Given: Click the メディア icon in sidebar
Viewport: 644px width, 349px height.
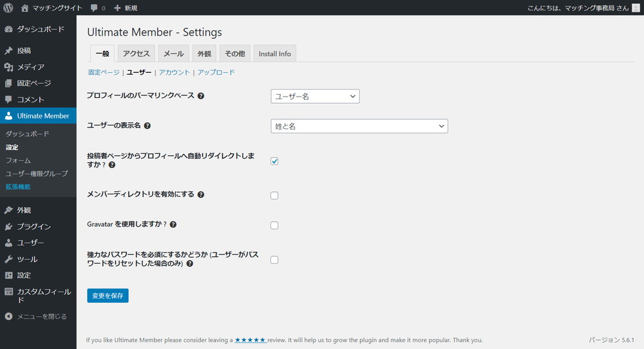Looking at the screenshot, I should tap(8, 67).
